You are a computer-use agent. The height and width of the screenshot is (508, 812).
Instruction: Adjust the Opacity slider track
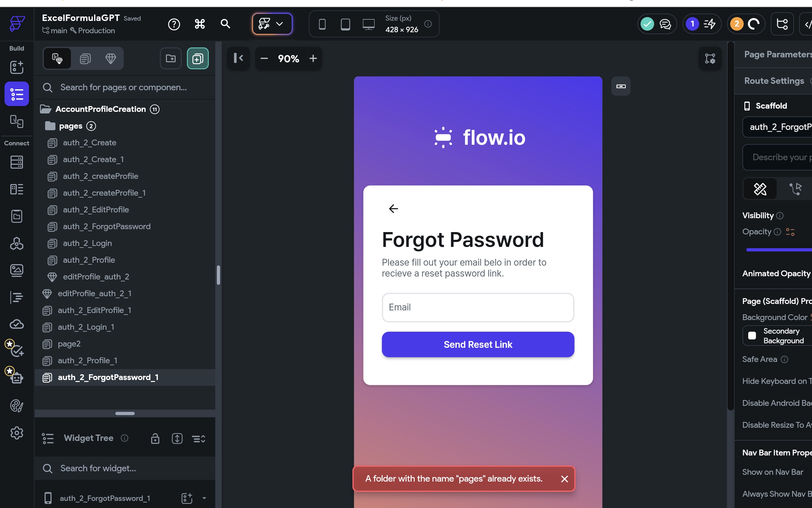pyautogui.click(x=779, y=249)
